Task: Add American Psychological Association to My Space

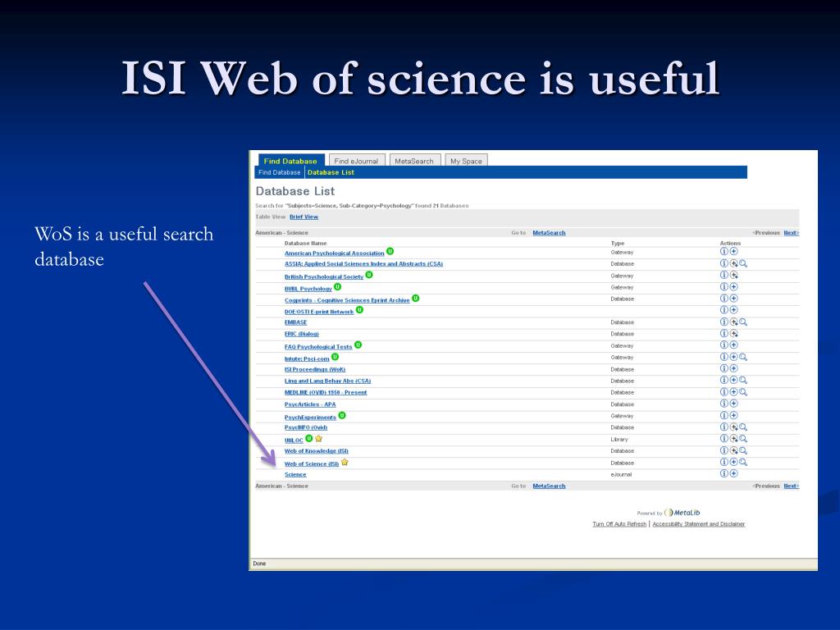Action: (734, 251)
